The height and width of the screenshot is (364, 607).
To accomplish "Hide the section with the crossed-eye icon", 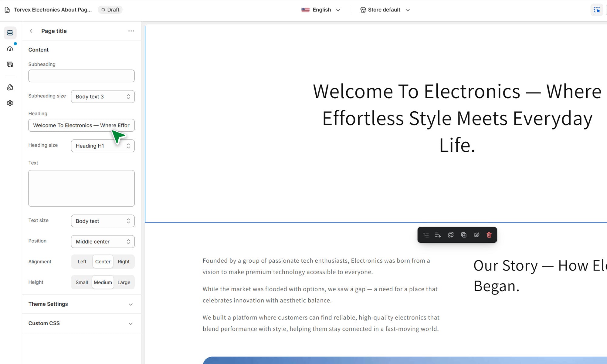I will (x=476, y=235).
